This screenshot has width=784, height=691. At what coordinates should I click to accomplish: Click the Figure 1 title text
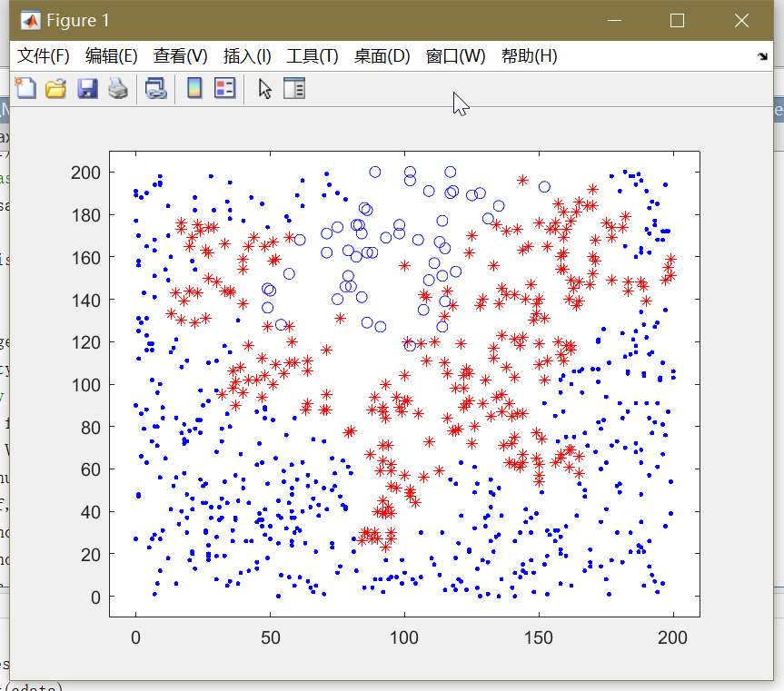click(x=78, y=21)
